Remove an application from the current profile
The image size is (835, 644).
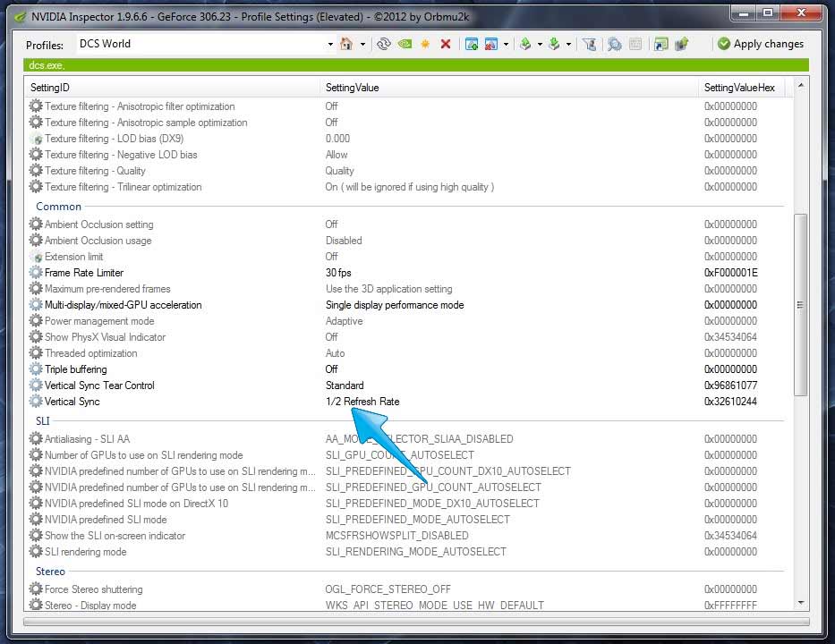point(491,44)
